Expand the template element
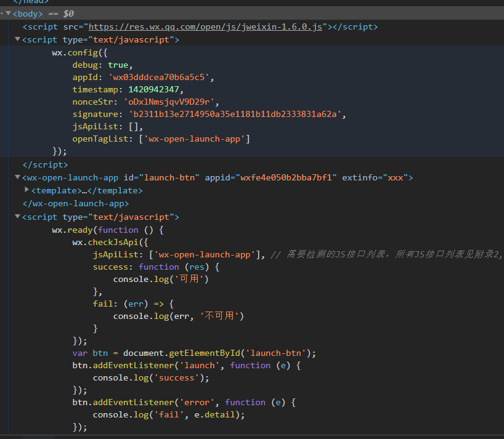Screen dimensions: 504x439 (x=26, y=190)
